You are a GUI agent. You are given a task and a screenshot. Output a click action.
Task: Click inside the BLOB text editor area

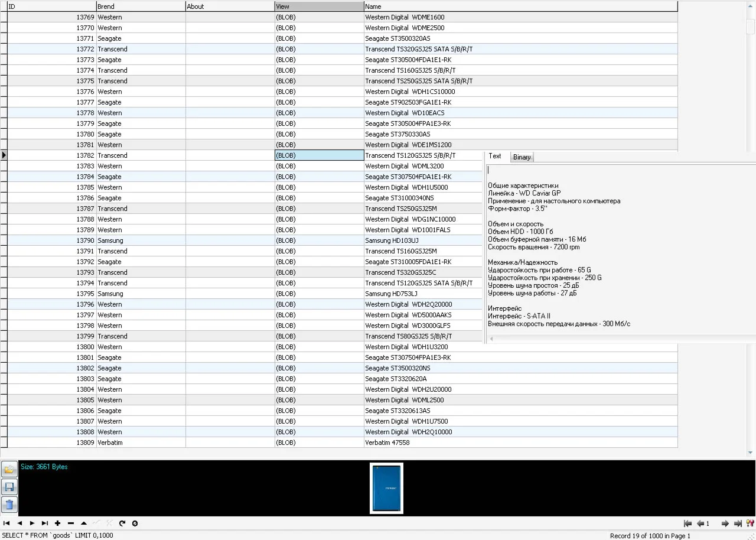point(620,248)
